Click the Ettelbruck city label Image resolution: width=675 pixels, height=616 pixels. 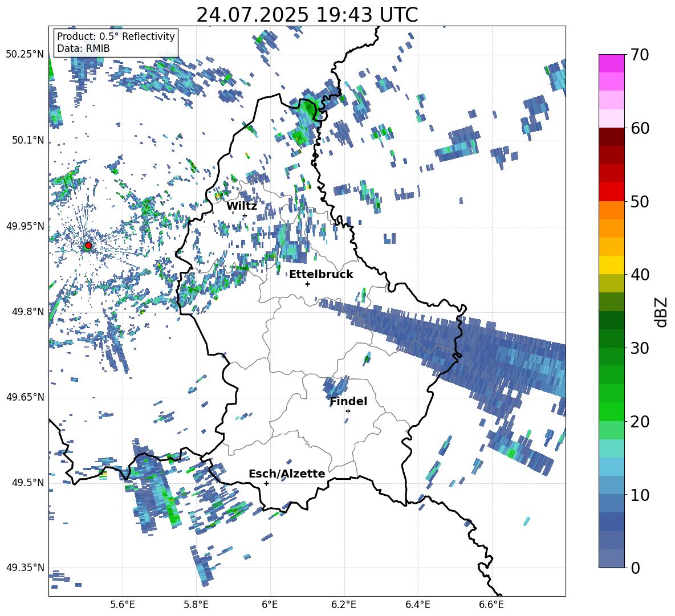click(321, 275)
